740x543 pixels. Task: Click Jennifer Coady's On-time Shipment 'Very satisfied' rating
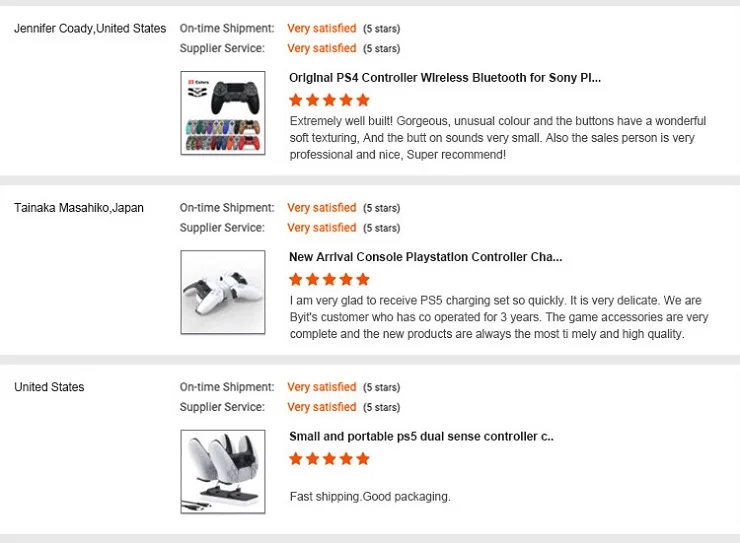tap(321, 28)
